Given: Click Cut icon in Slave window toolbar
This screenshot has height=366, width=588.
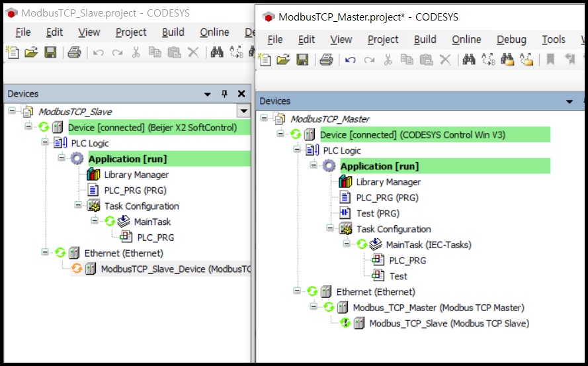Looking at the screenshot, I should 136,52.
